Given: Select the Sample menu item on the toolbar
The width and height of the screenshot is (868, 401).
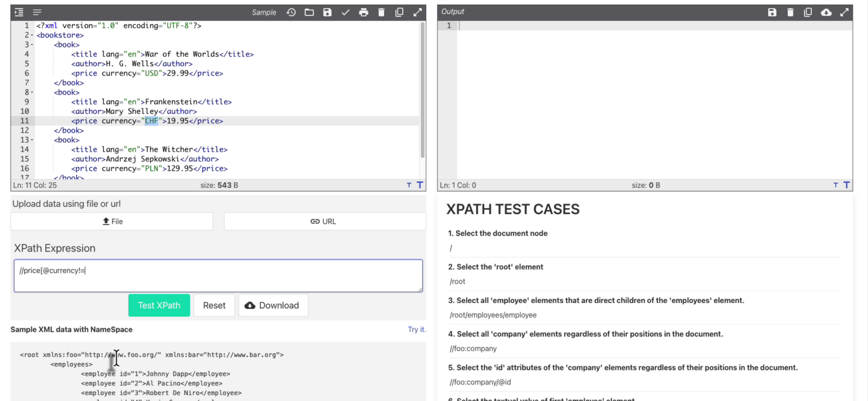Looking at the screenshot, I should point(264,12).
